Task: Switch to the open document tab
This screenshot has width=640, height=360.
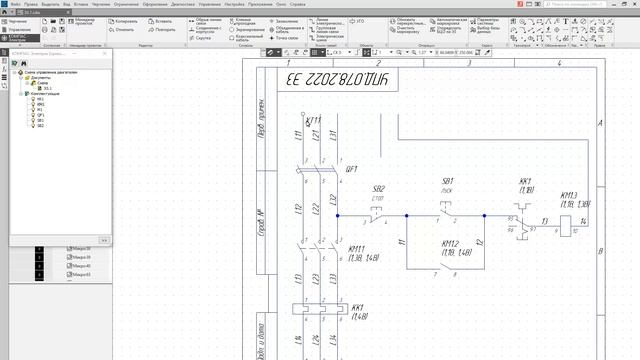Action: point(44,12)
